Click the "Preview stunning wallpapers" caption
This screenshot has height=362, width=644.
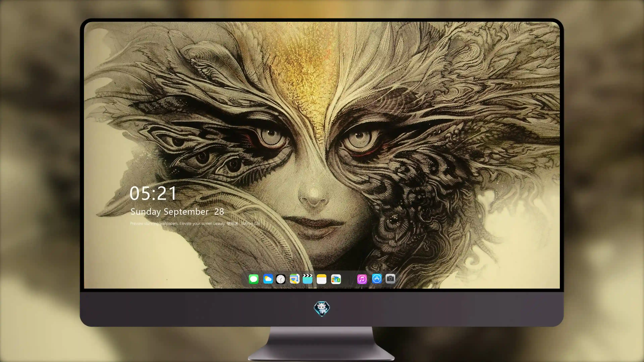[195, 223]
